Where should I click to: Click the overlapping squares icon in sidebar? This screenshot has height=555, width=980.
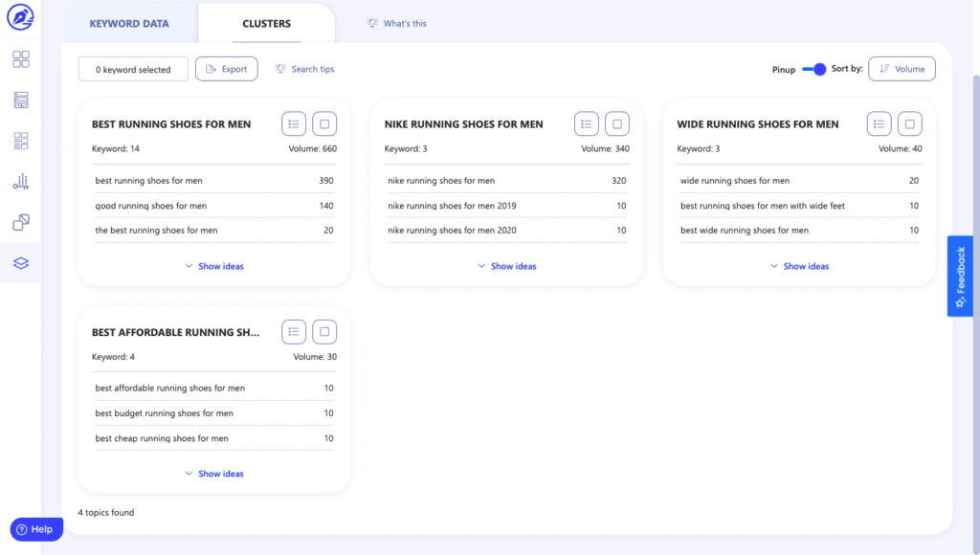(21, 222)
